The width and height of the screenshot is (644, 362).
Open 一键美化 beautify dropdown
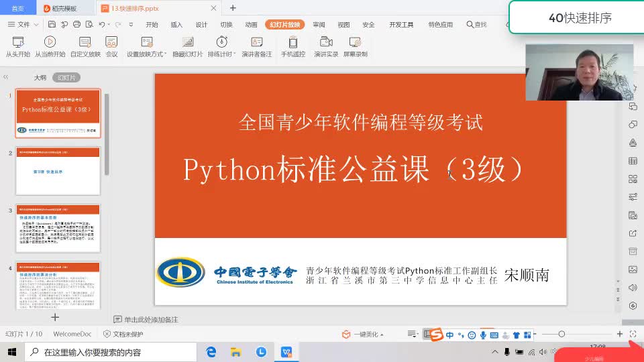pyautogui.click(x=364, y=334)
